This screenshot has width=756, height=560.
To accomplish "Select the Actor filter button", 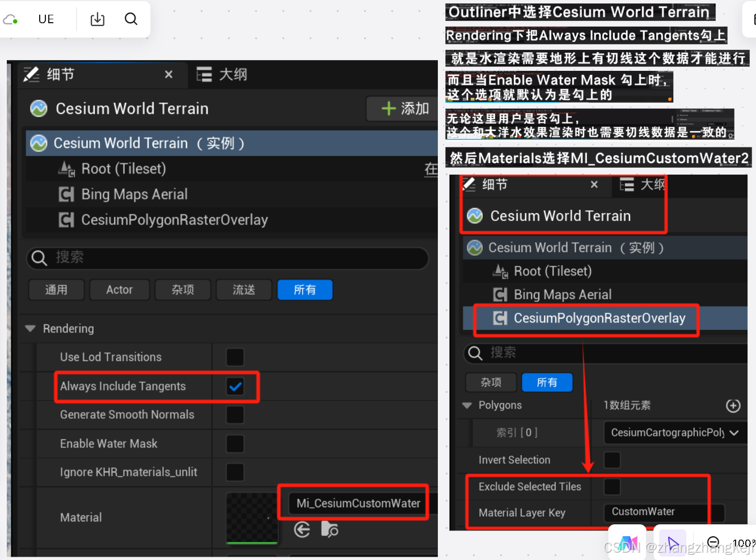I will tap(120, 290).
